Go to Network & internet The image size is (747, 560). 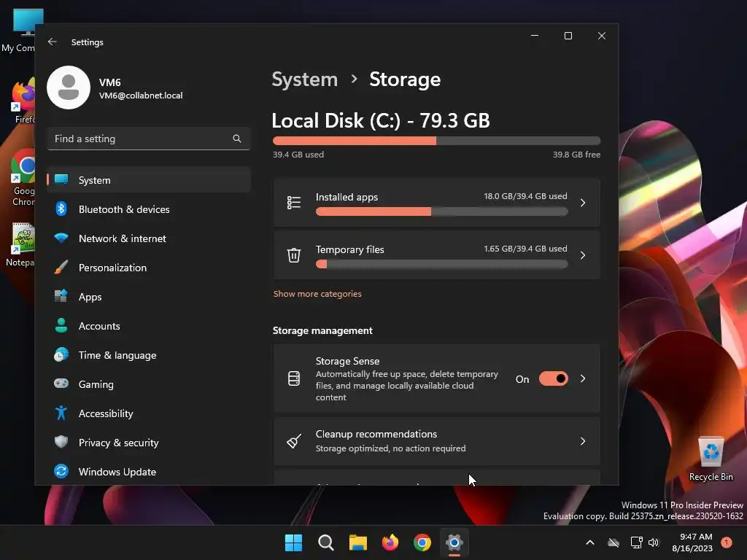click(149, 238)
